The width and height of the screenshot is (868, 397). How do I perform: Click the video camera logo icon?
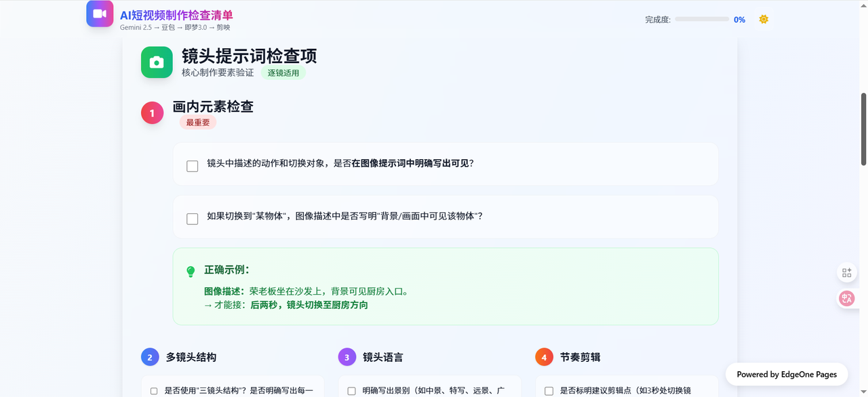100,14
